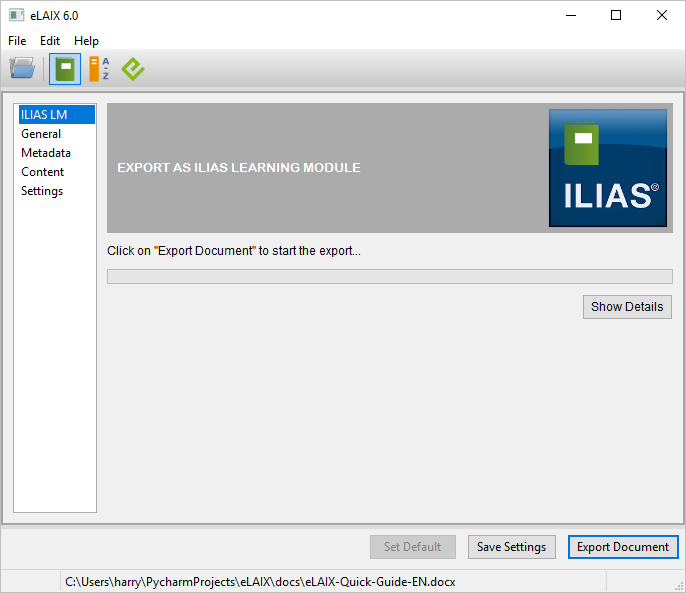Close the eLAIX window
Viewport: 686px width, 593px height.
point(662,15)
